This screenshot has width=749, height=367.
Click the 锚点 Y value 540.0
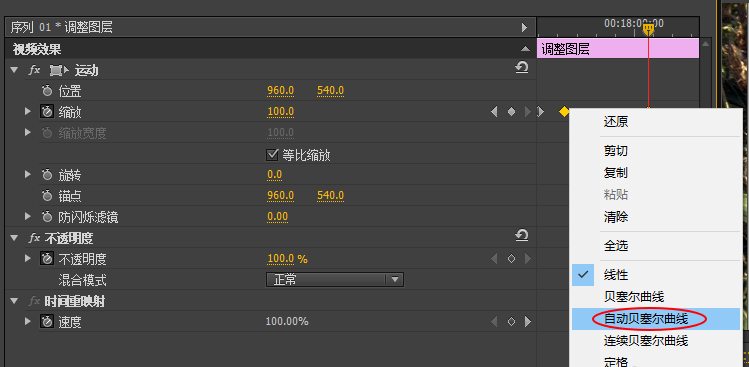point(331,195)
